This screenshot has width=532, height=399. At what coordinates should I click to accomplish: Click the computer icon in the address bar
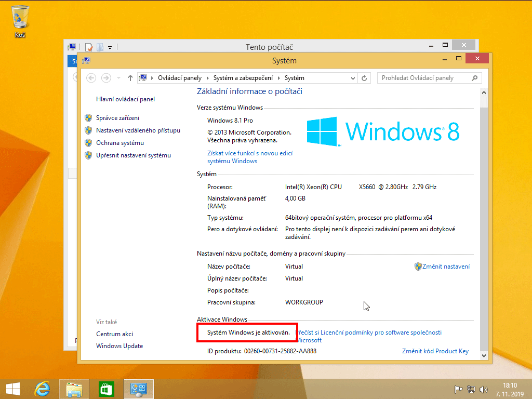point(143,78)
